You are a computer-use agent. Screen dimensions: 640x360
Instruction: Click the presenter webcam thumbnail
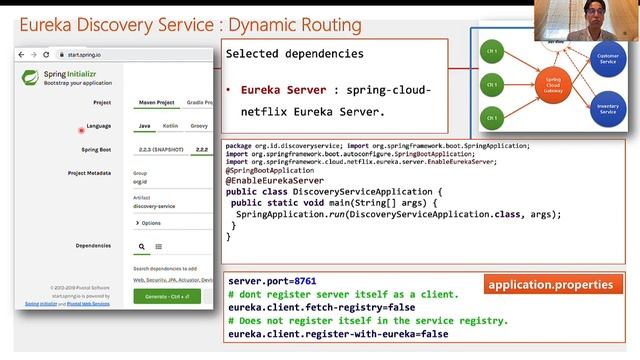(586, 20)
